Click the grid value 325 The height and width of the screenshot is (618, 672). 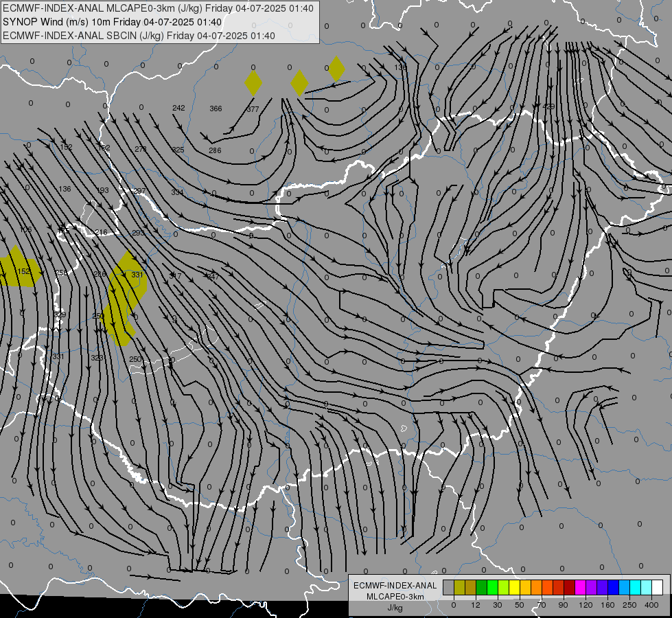coord(178,150)
